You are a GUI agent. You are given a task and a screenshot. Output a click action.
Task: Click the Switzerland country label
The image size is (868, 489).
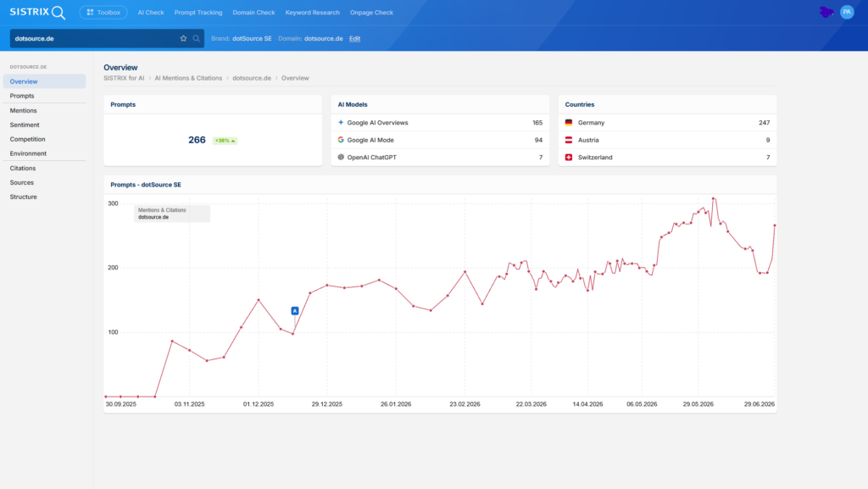point(595,158)
